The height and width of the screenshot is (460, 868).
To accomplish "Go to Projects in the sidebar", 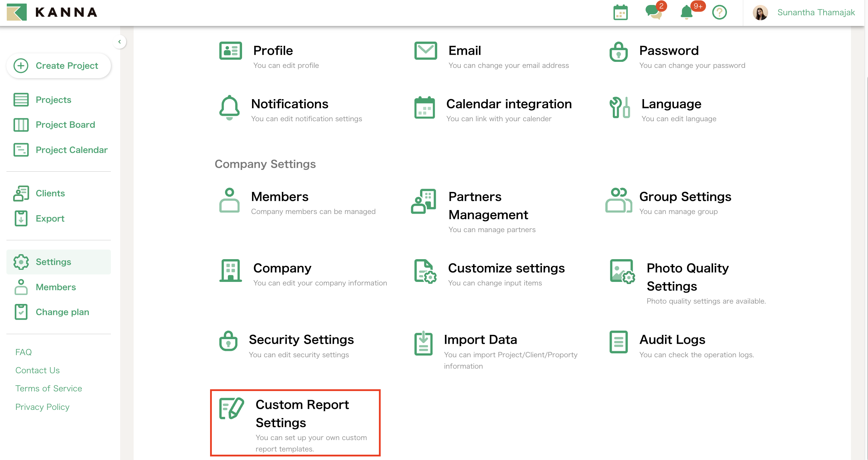I will click(53, 100).
